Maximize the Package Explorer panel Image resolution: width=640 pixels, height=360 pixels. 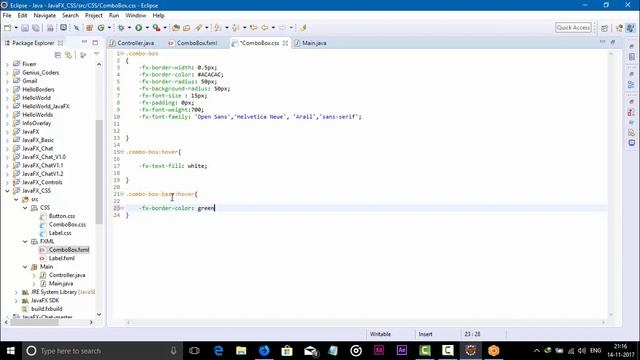pos(95,42)
